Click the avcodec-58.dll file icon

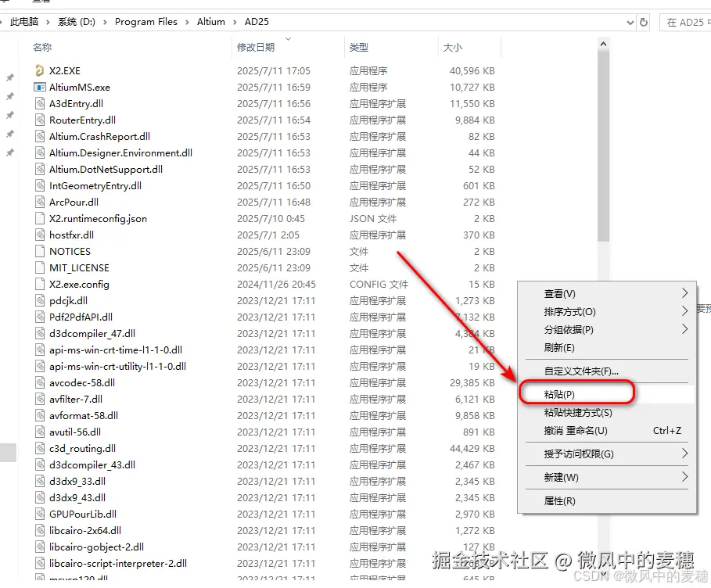point(40,382)
